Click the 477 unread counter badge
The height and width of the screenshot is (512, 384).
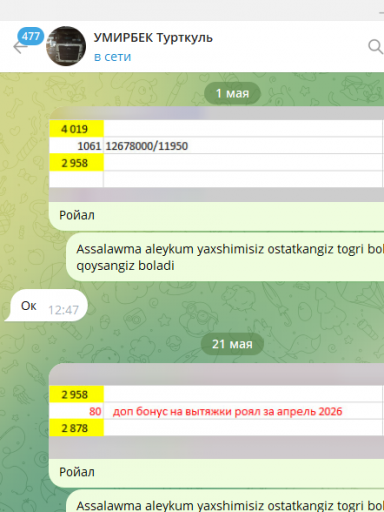[x=31, y=36]
